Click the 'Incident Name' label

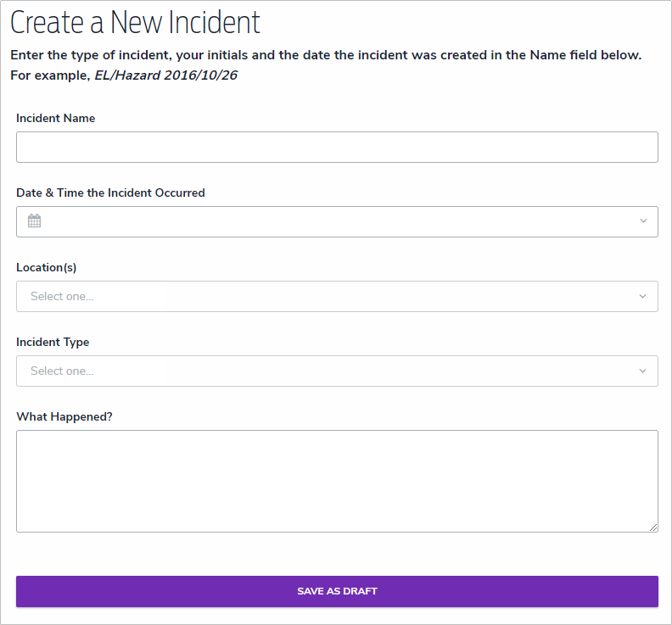(56, 118)
